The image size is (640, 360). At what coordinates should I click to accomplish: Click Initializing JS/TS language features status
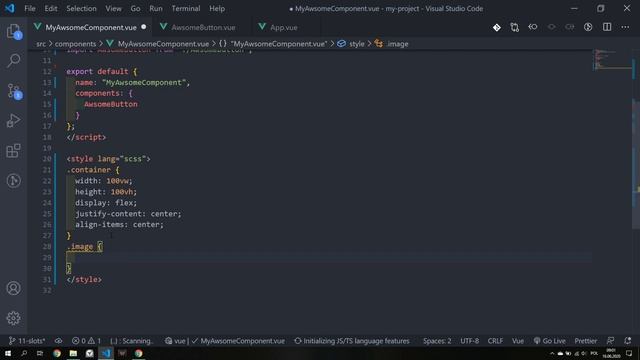pyautogui.click(x=352, y=340)
